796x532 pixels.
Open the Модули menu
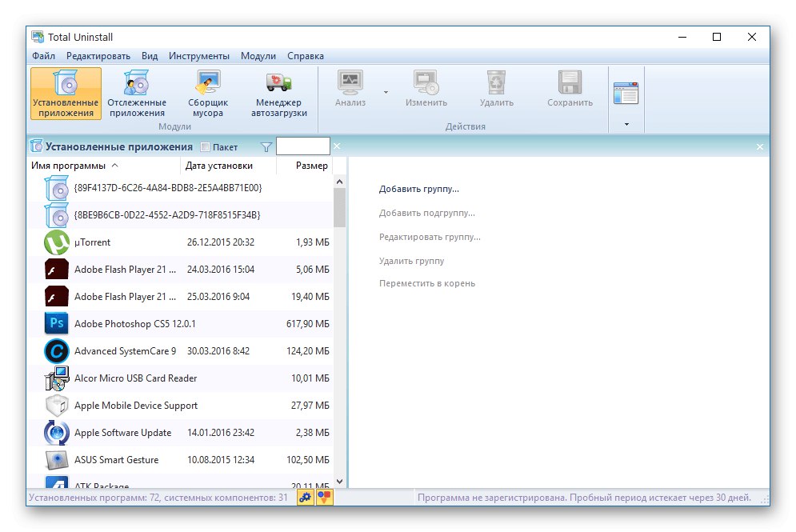258,56
